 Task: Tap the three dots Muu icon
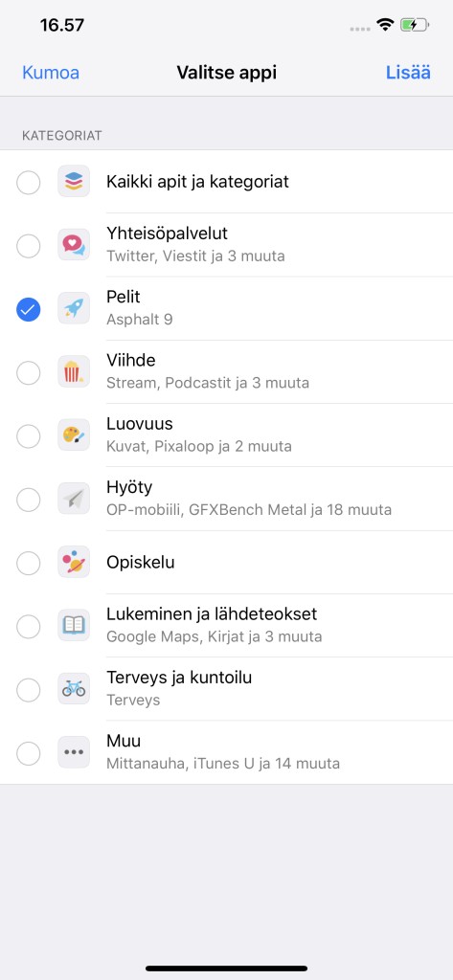[x=74, y=752]
